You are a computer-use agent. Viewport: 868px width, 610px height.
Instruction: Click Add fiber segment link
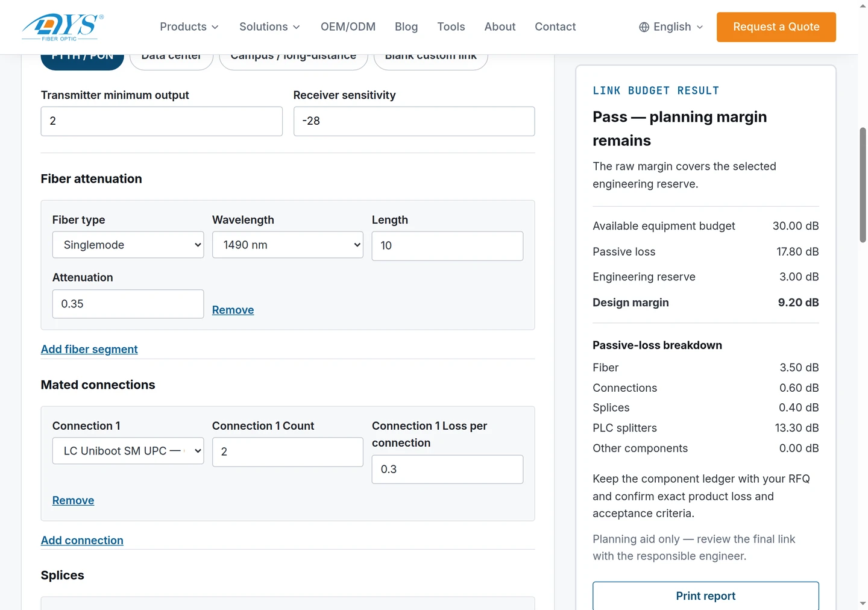pos(89,349)
